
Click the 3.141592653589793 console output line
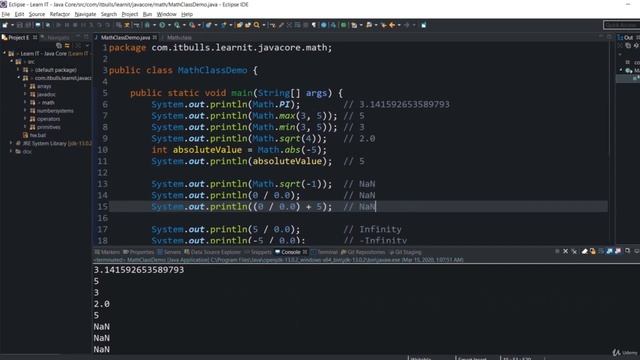(139, 270)
